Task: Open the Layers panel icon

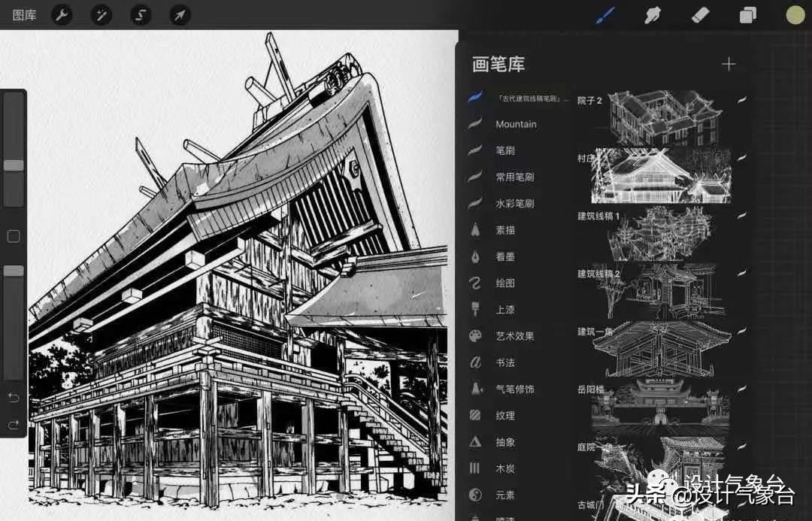Action: pyautogui.click(x=747, y=15)
